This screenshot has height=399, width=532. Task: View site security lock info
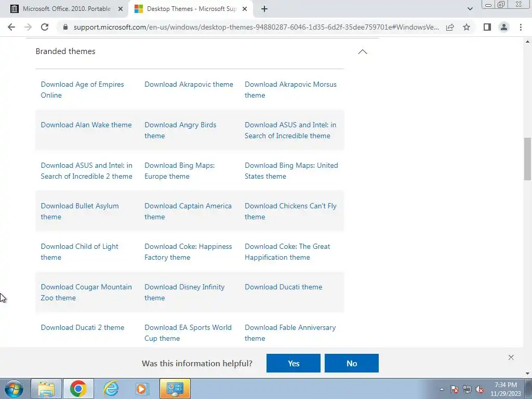[x=65, y=27]
